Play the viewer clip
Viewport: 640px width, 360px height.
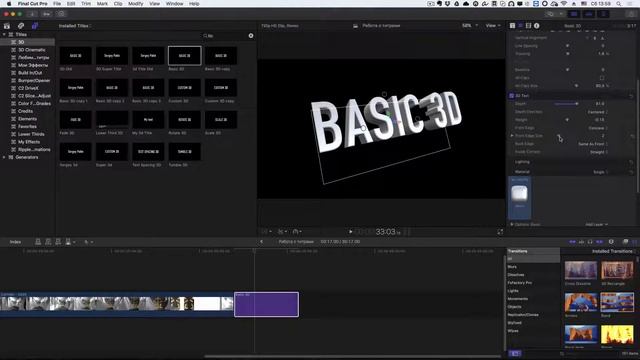[350, 232]
